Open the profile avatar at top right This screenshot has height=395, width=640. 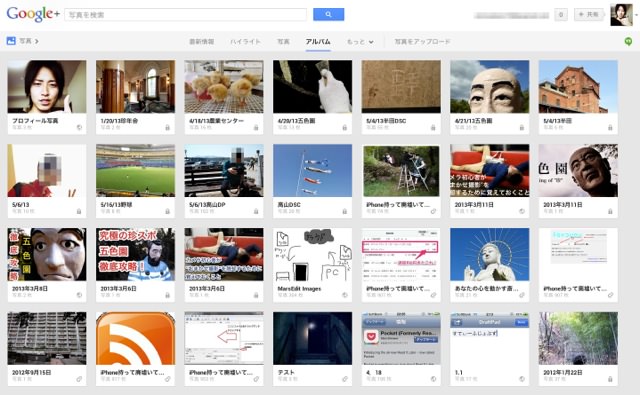click(621, 15)
